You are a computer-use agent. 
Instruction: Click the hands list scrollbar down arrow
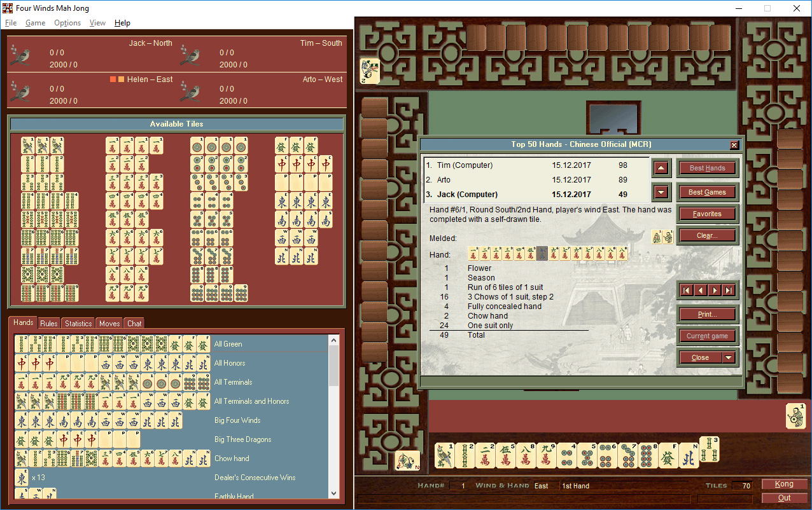click(334, 493)
